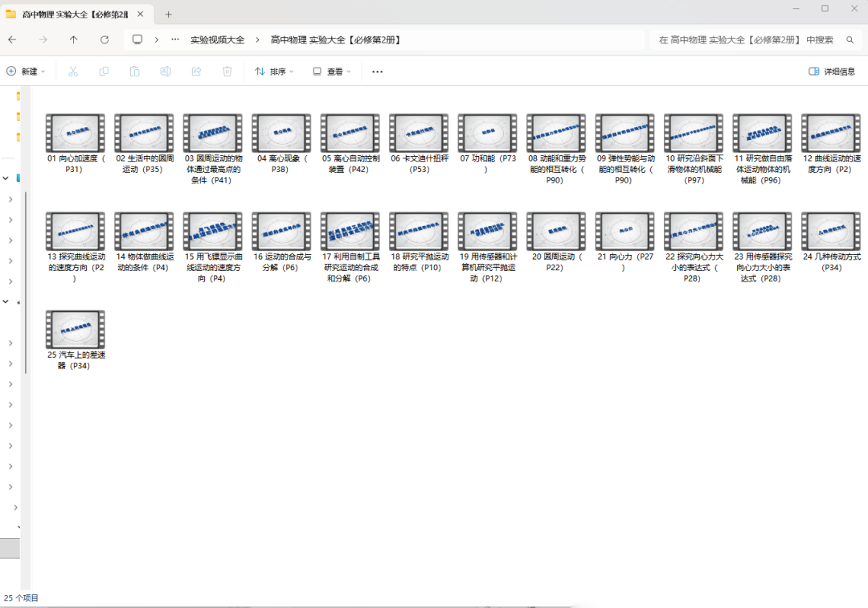Click the Paste clipboard icon
The height and width of the screenshot is (608, 868).
coord(135,72)
